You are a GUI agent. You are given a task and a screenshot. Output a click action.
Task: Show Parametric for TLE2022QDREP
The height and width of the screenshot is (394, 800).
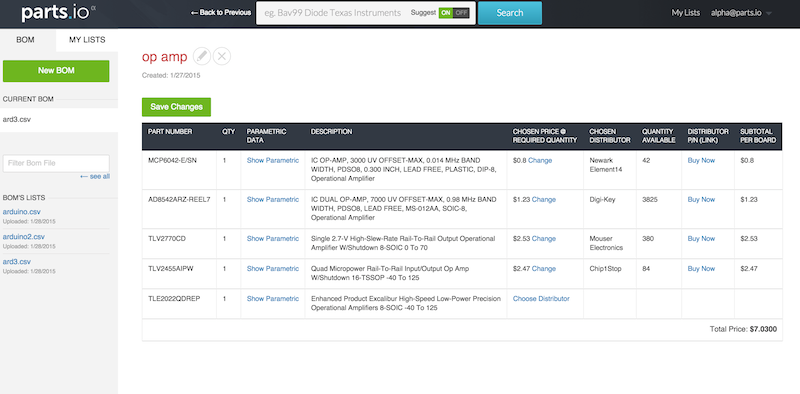[x=273, y=299]
